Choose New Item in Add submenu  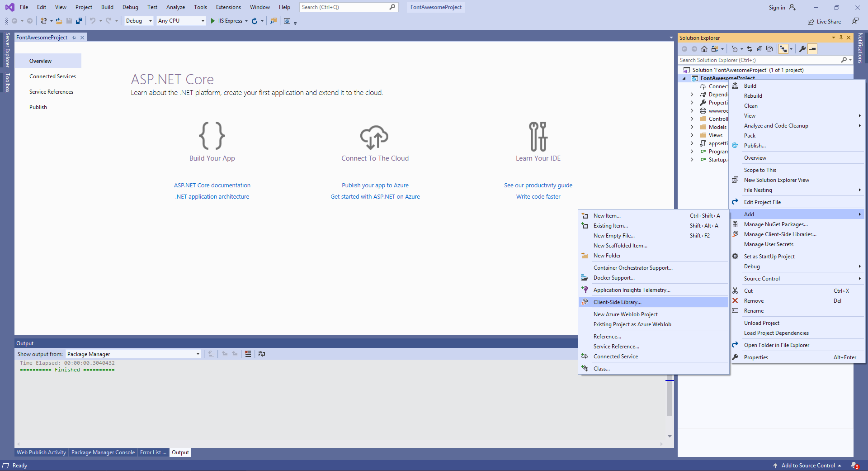[x=654, y=216]
